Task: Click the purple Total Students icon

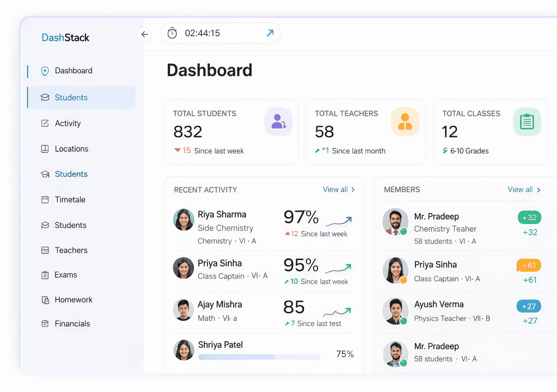Action: pyautogui.click(x=278, y=121)
